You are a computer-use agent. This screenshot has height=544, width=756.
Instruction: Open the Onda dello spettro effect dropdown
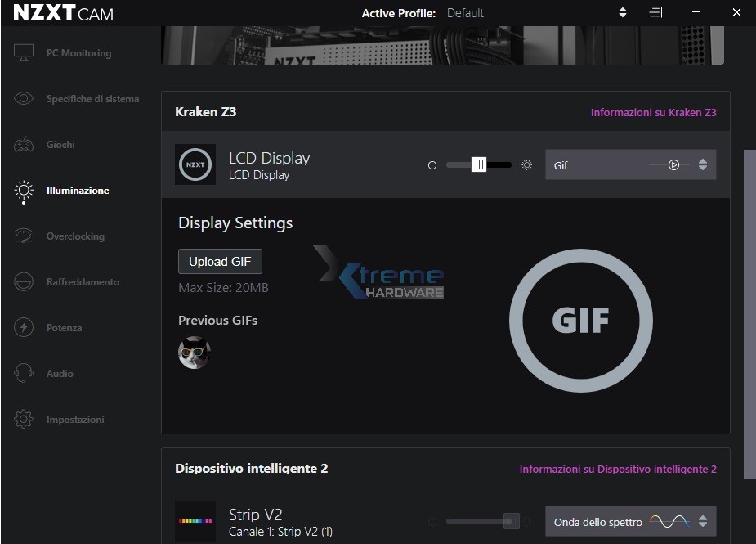click(x=630, y=521)
